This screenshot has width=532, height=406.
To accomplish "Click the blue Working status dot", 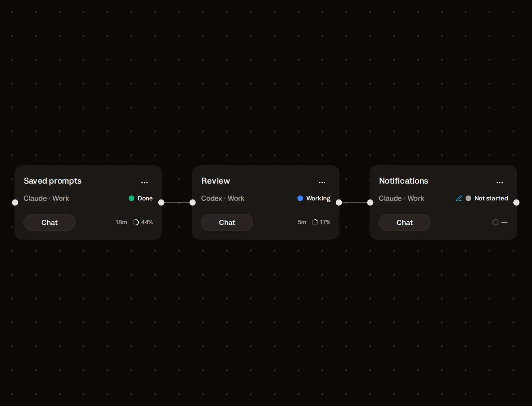I will click(x=300, y=199).
